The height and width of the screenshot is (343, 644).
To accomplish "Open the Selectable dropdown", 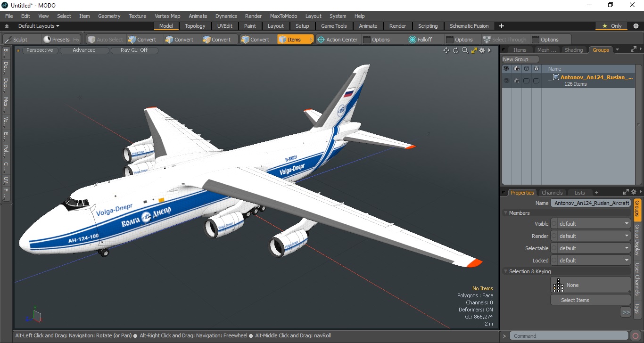I will tap(591, 248).
